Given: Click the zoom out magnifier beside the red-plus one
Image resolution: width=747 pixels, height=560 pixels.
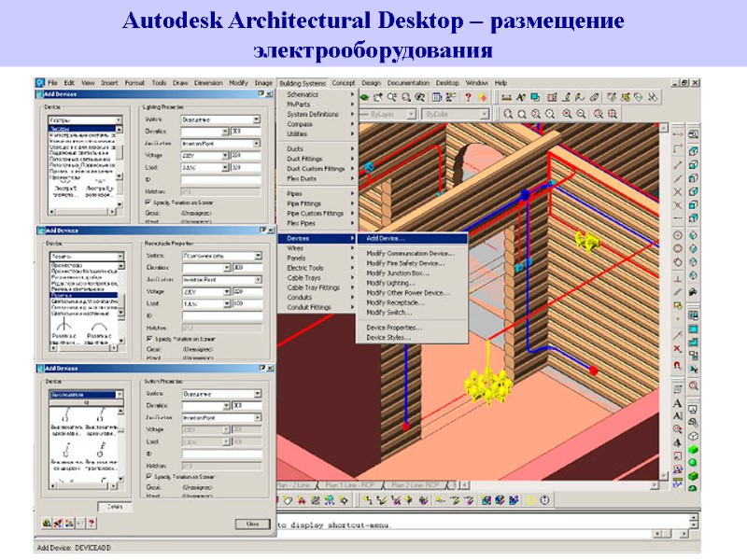Looking at the screenshot, I should pos(581,114).
